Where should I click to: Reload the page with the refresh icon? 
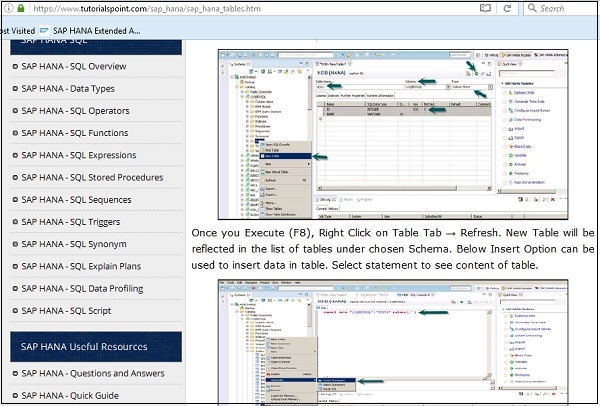point(505,9)
